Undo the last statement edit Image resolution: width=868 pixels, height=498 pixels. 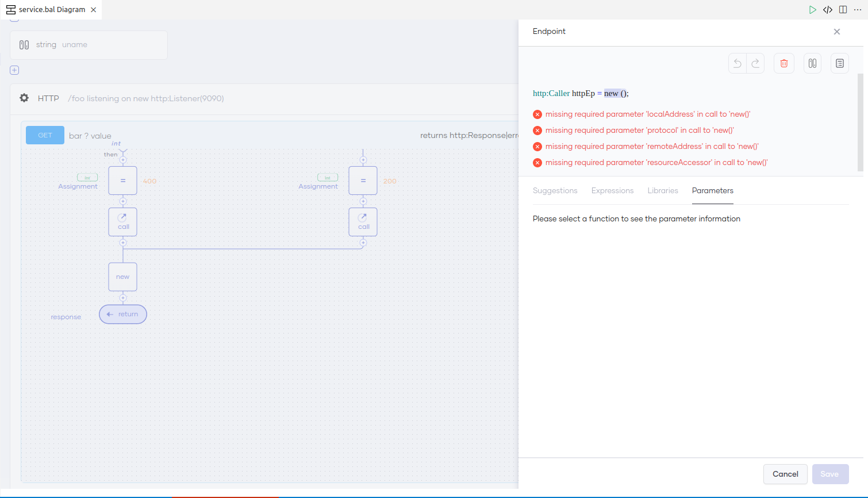(x=738, y=63)
